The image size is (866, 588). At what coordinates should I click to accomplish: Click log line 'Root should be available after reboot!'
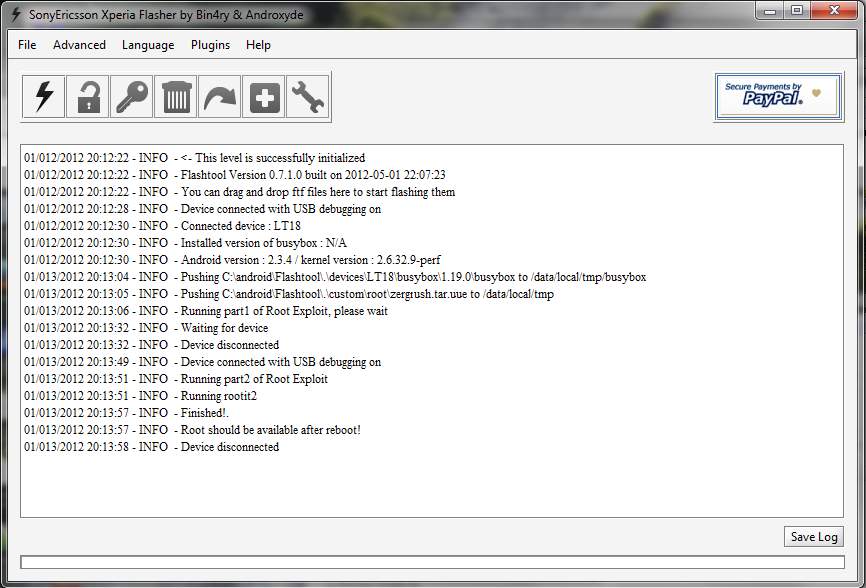click(192, 430)
